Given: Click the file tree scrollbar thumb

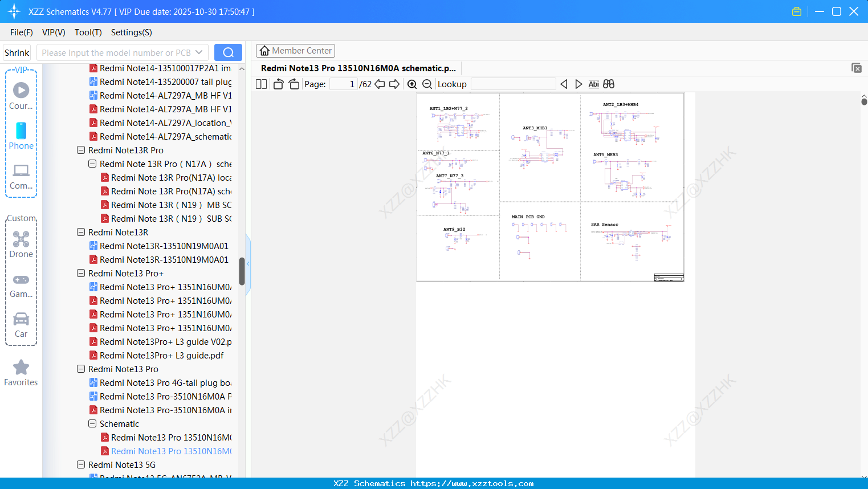Looking at the screenshot, I should pos(242,271).
